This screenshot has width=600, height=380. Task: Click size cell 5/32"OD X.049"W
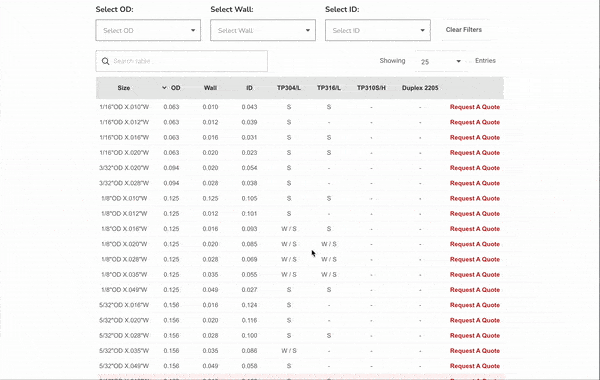124,366
